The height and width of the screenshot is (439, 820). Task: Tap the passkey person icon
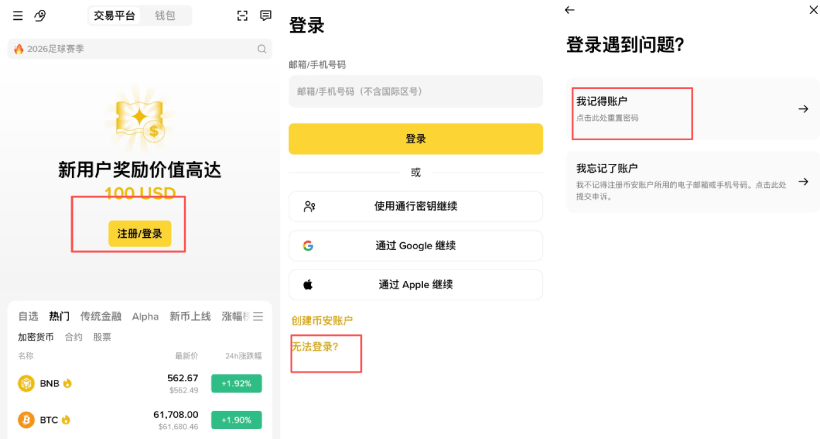(x=309, y=207)
